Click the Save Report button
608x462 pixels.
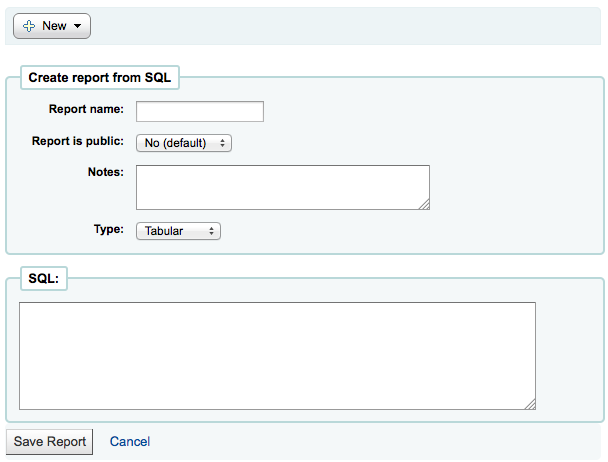50,441
